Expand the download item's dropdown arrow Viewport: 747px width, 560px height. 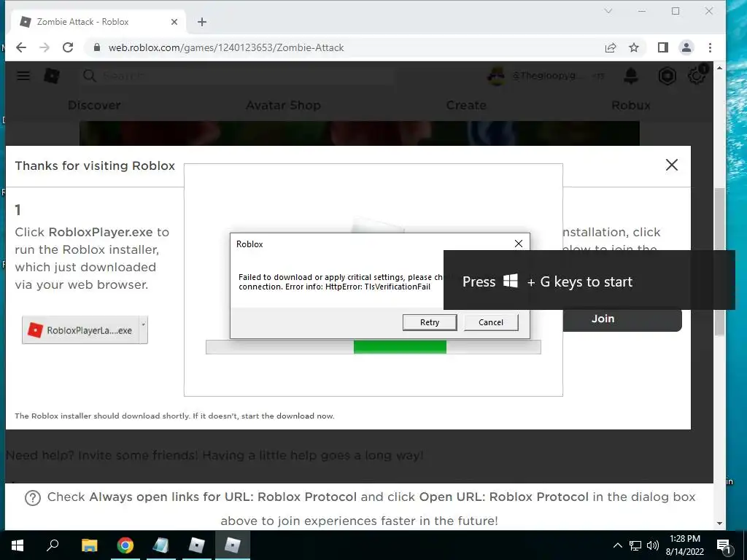[144, 330]
